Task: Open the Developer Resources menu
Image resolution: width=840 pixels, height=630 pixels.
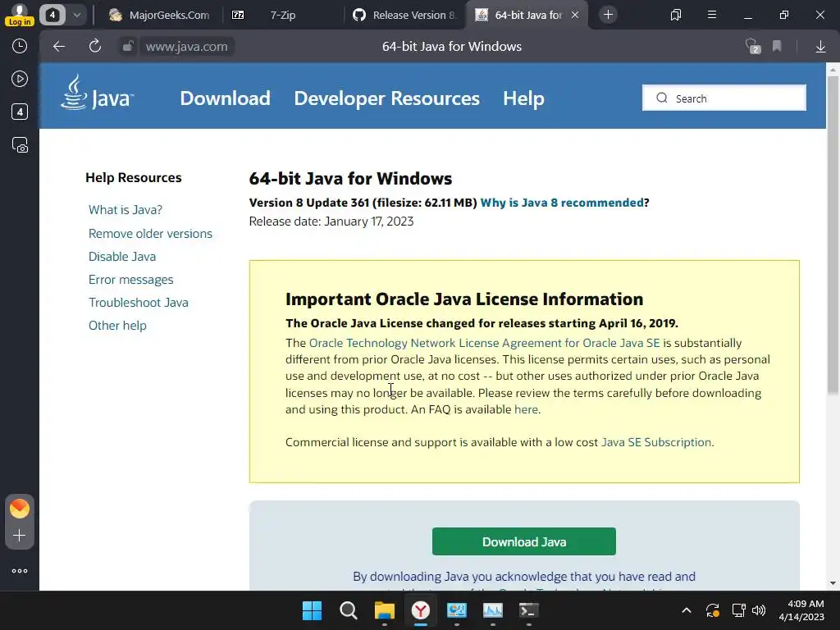Action: [387, 98]
